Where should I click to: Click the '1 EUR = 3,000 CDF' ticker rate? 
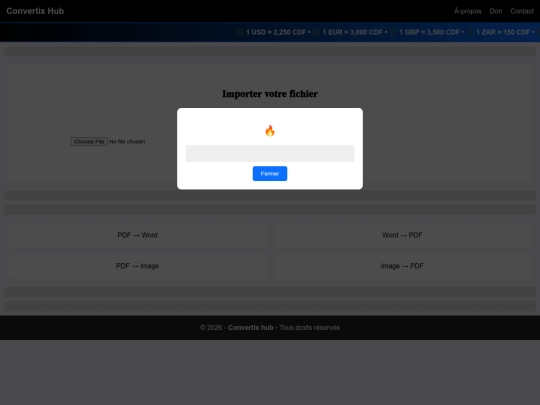pos(352,32)
